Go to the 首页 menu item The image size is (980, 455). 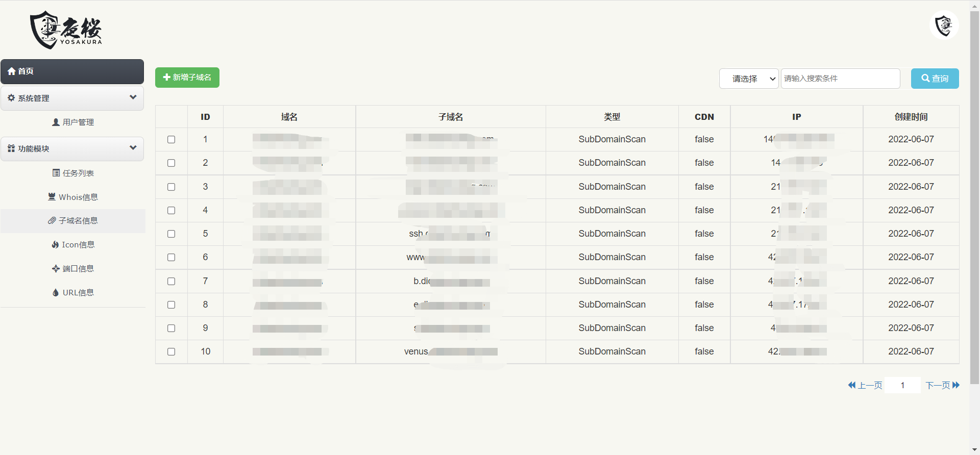tap(72, 71)
